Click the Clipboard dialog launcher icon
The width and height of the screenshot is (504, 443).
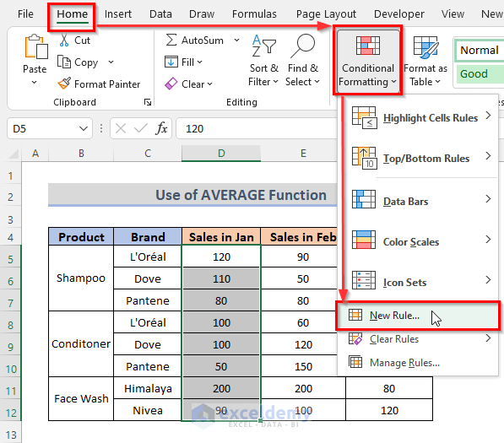click(148, 102)
